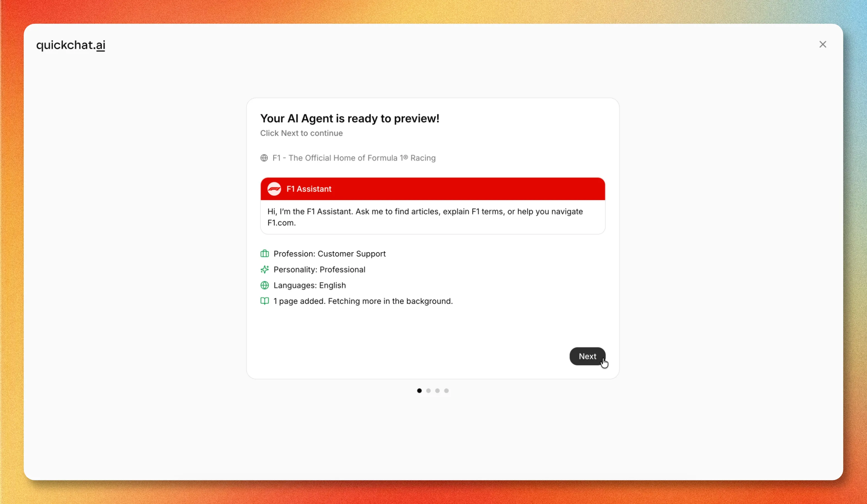Click 'F1 - The Official Home of Formula 1® Racing'
The height and width of the screenshot is (504, 867).
pos(354,158)
